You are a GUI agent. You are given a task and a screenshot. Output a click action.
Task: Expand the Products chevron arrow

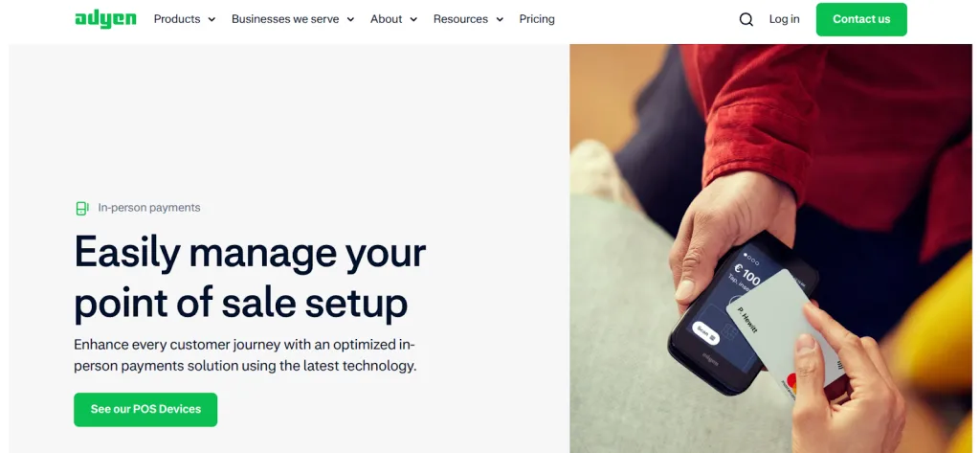pyautogui.click(x=212, y=19)
